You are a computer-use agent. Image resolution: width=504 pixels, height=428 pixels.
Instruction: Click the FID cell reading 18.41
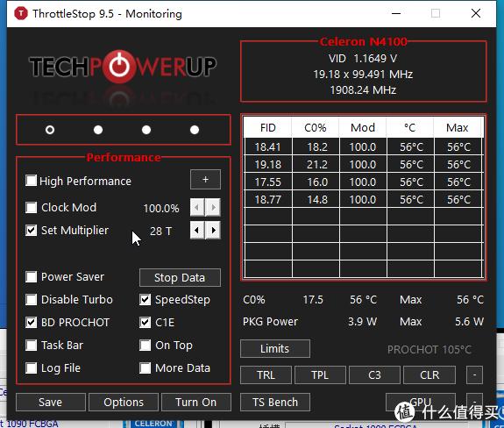click(267, 147)
